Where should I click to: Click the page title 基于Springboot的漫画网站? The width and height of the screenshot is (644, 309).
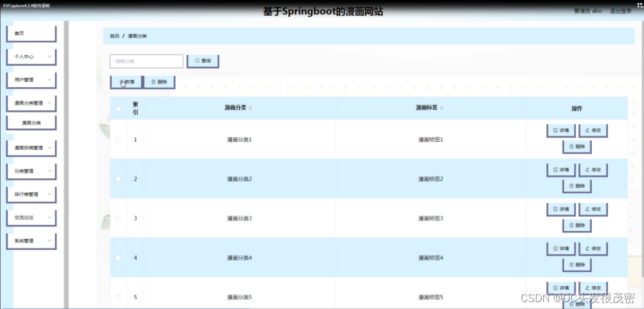point(323,12)
